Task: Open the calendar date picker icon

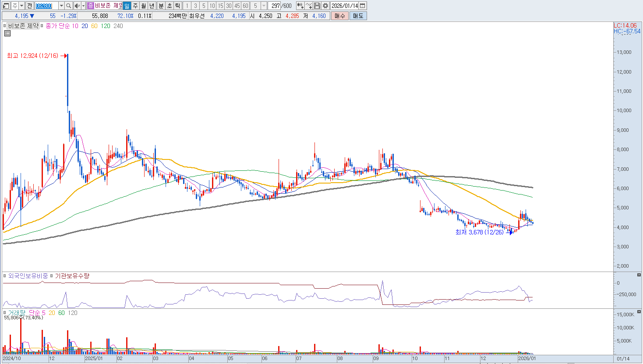Action: click(363, 6)
